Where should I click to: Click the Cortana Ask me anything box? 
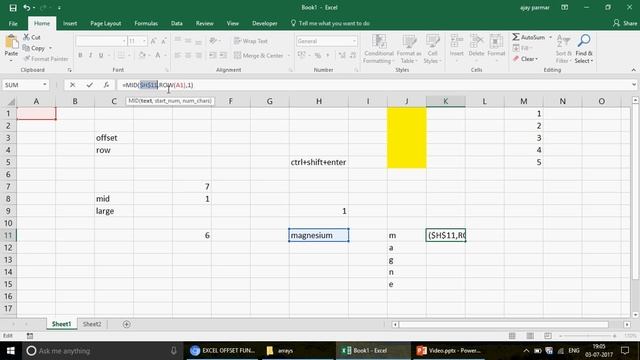click(x=102, y=351)
